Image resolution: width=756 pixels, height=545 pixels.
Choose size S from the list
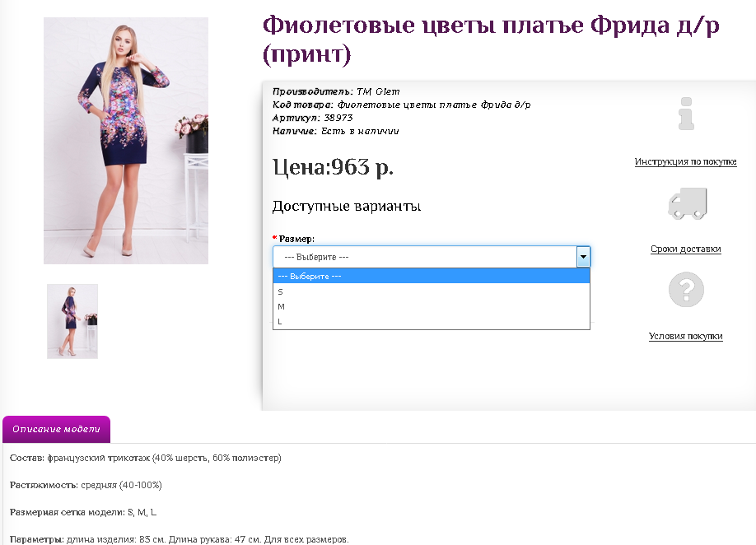(x=432, y=291)
